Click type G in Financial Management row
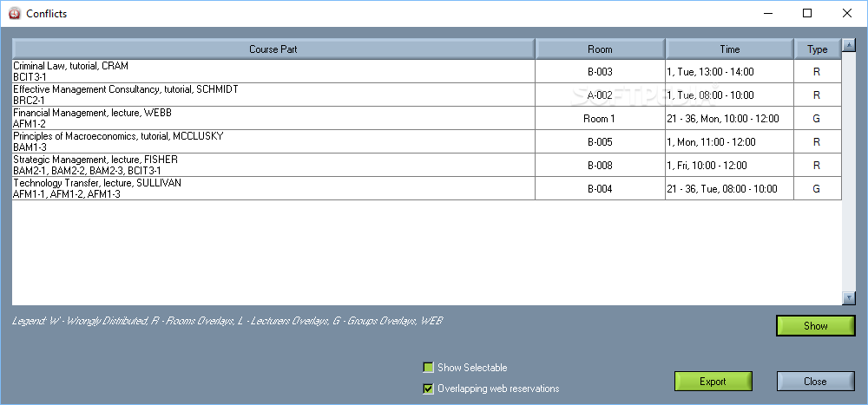 click(817, 119)
